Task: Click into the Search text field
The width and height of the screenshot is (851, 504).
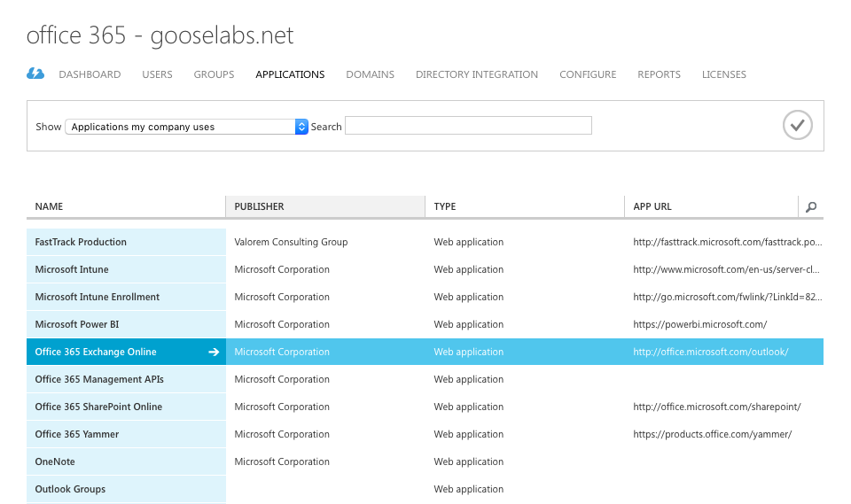Action: (x=468, y=125)
